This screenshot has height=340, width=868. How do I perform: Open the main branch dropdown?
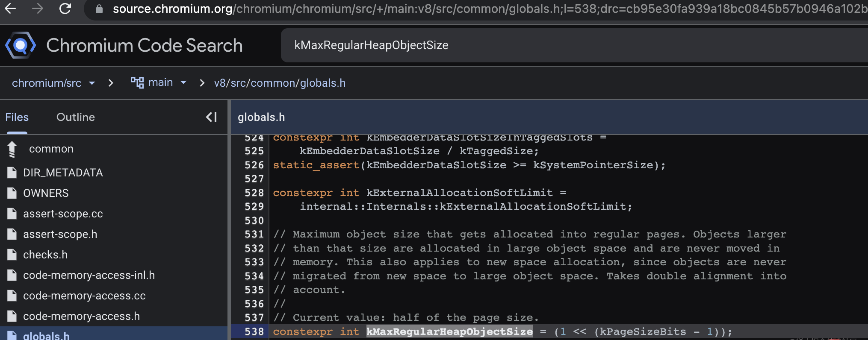(167, 82)
